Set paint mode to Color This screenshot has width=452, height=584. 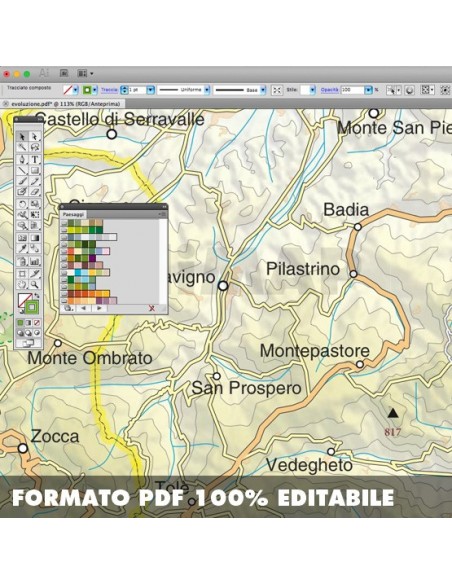click(20, 323)
